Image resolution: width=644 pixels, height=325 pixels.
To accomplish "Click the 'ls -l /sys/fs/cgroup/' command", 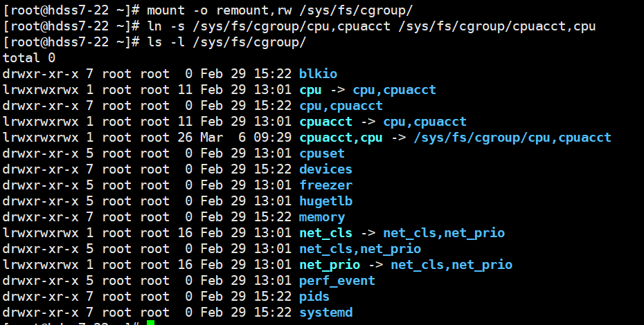I will [226, 42].
